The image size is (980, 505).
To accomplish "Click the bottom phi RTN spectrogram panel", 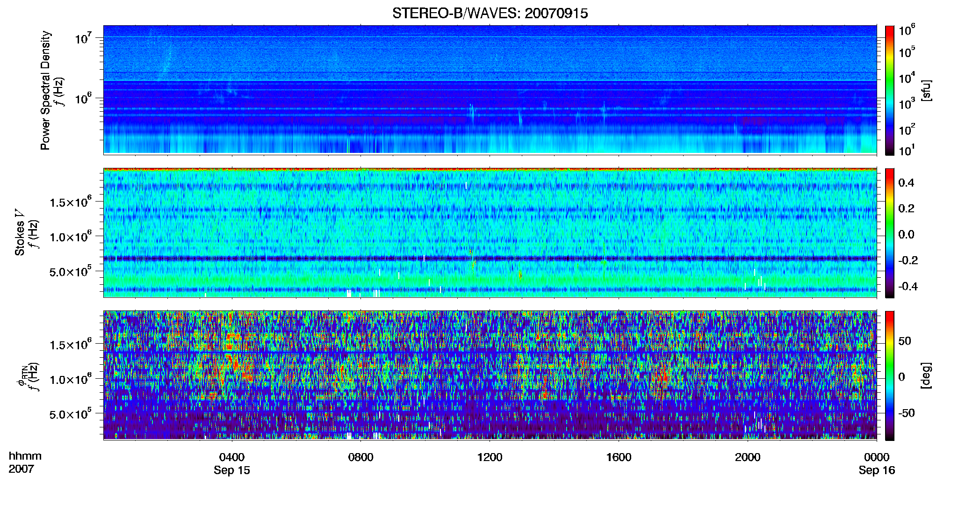I will [x=490, y=375].
